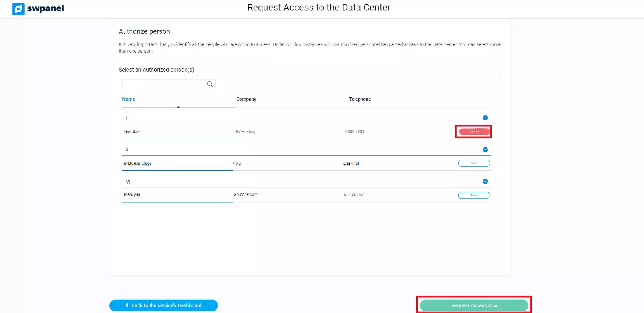Focus the authorized person search field
This screenshot has width=644, height=313.
[164, 84]
